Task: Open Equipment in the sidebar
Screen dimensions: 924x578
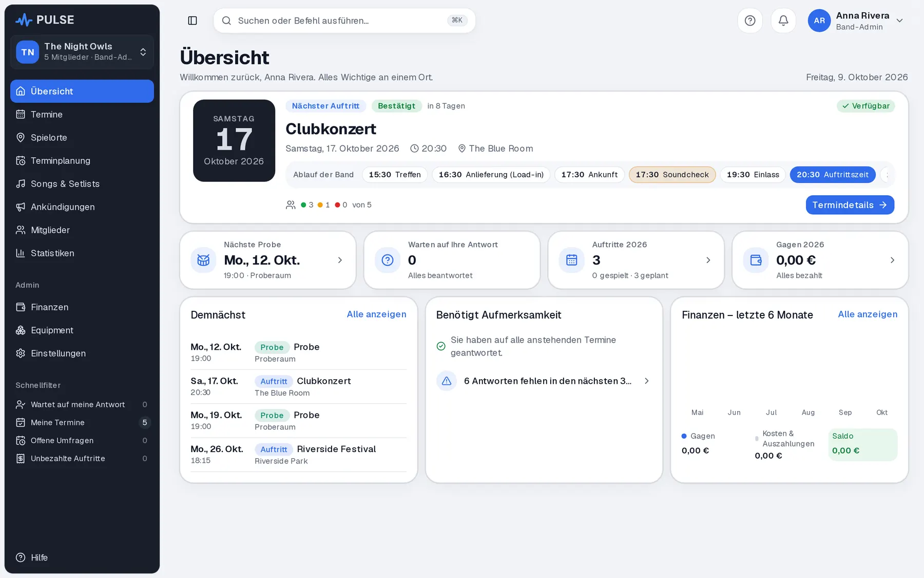Action: coord(82,330)
